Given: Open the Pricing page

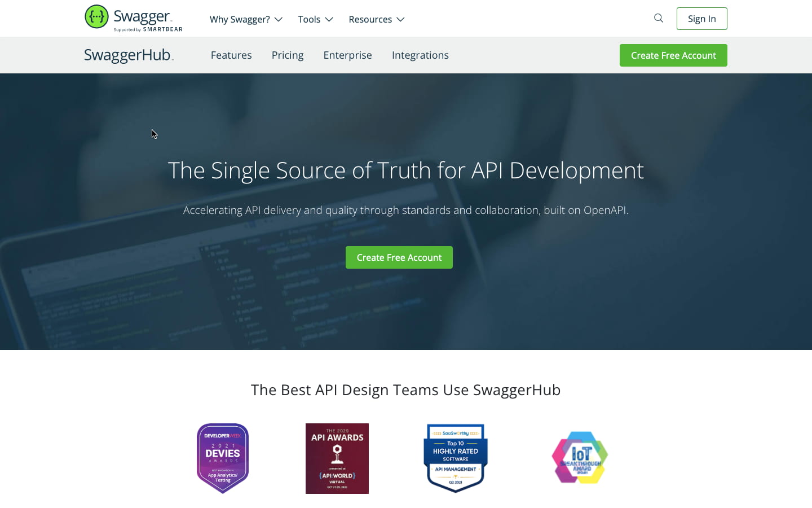Looking at the screenshot, I should [288, 55].
